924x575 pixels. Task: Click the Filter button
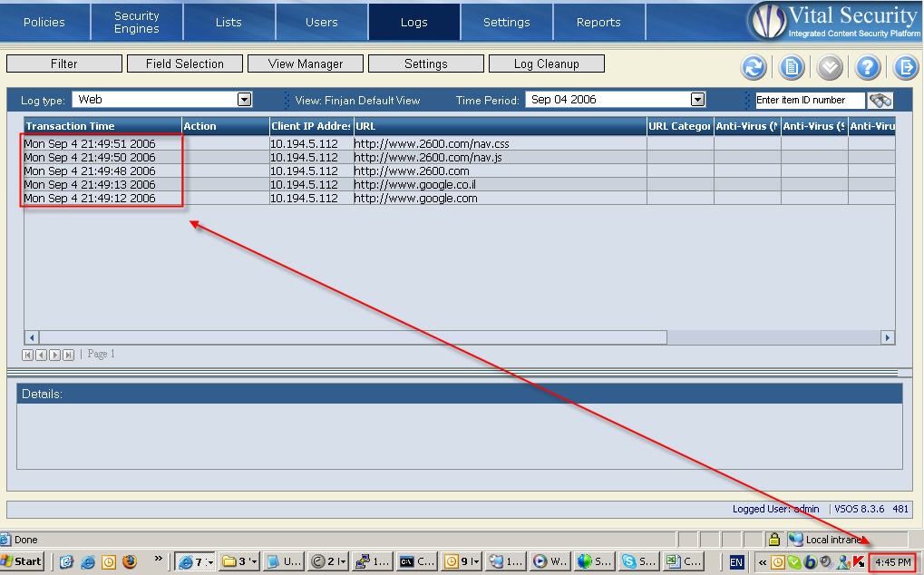[x=64, y=63]
